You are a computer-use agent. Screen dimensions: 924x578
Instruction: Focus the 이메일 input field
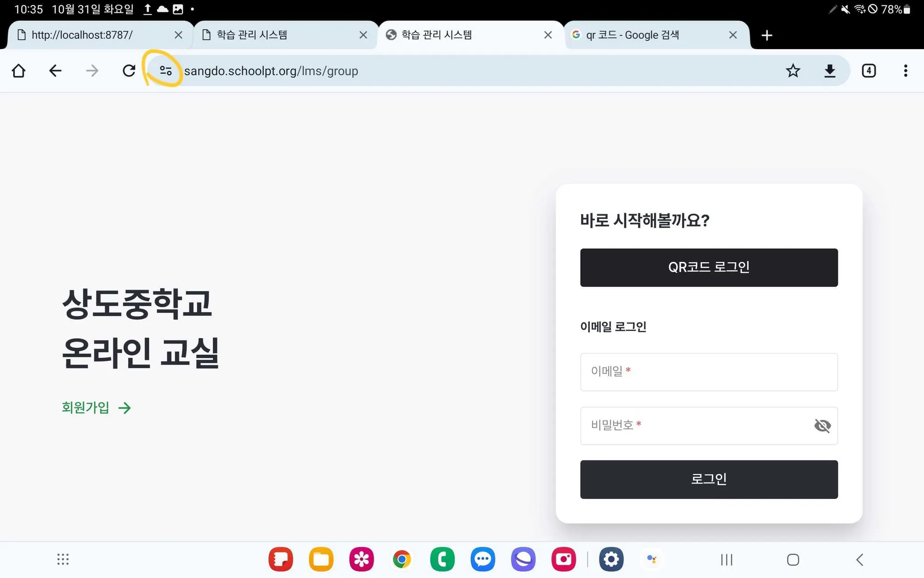[708, 372]
